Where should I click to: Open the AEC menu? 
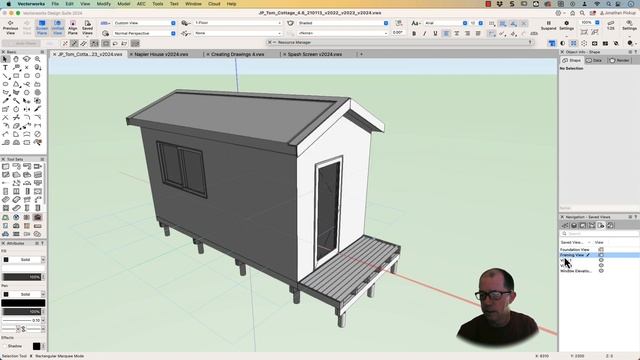click(x=141, y=4)
